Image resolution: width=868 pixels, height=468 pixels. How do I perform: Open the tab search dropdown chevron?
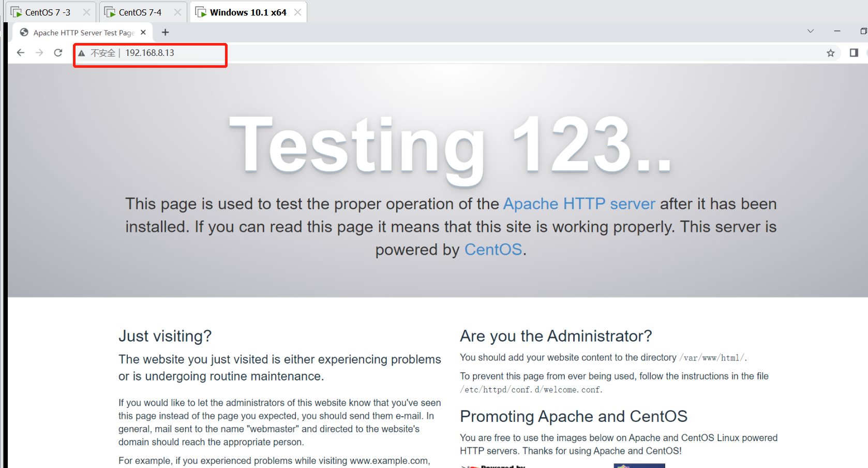[811, 31]
